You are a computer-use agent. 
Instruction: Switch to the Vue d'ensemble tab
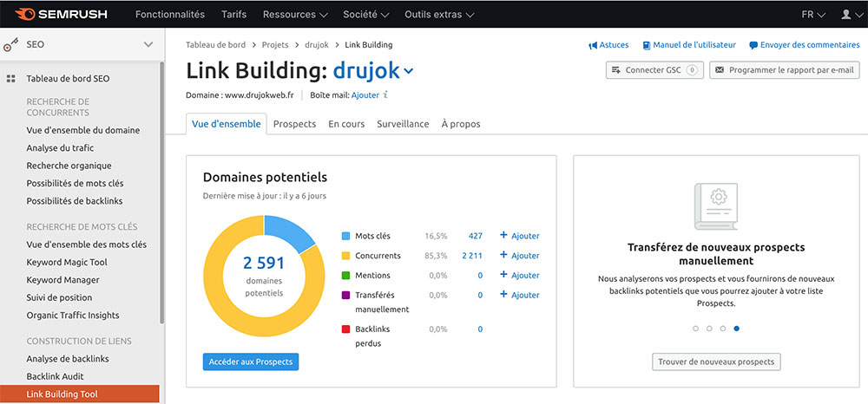[x=227, y=124]
